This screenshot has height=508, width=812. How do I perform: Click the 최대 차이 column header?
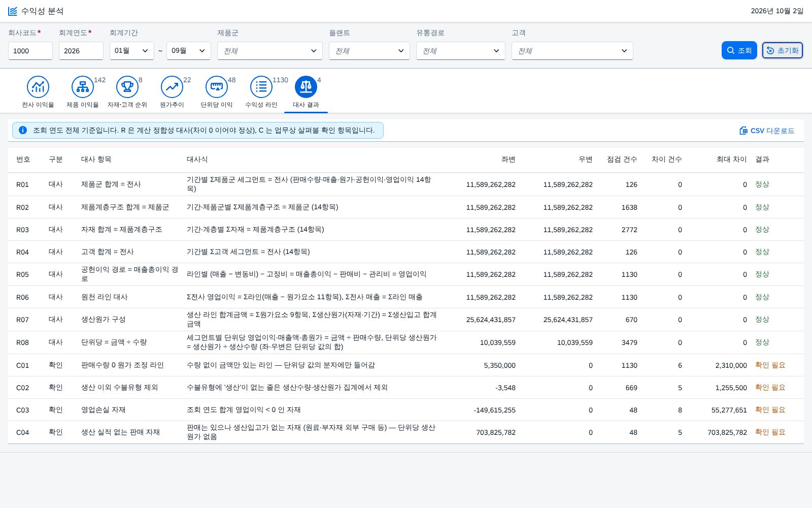coord(732,160)
